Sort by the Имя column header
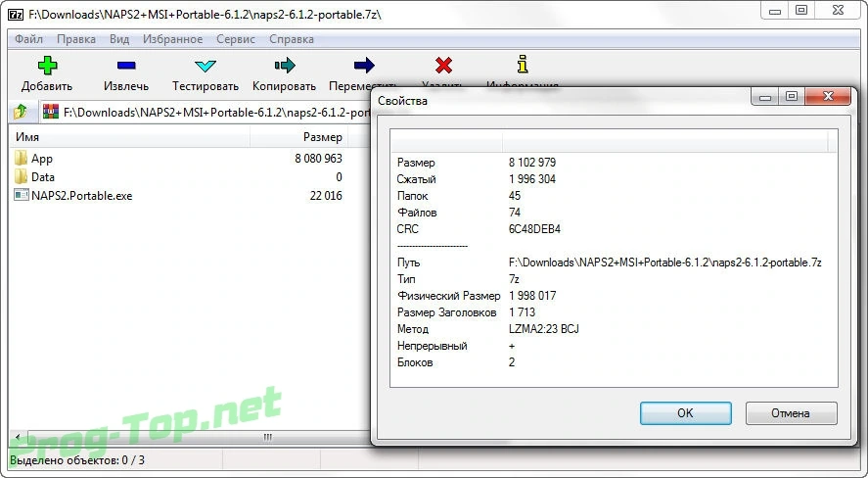868x478 pixels. pos(129,137)
